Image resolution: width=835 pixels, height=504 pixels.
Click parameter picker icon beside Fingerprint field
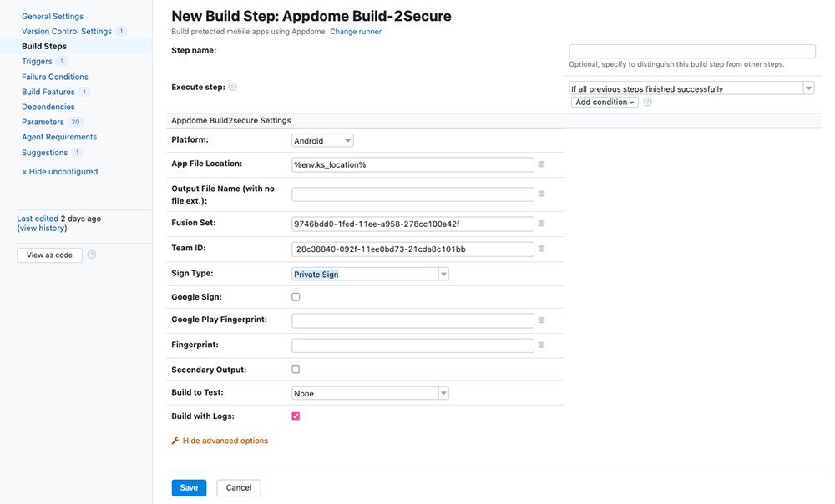click(x=541, y=345)
